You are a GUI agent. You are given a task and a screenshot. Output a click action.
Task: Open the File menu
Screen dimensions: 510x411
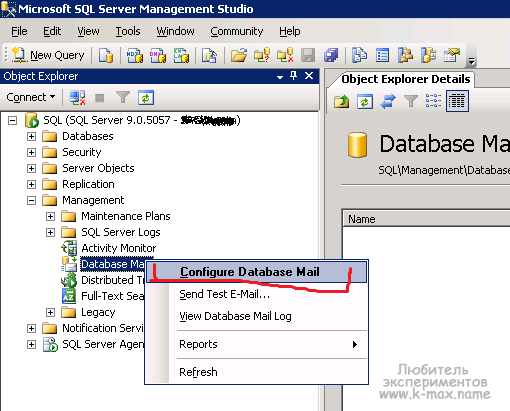coord(19,31)
